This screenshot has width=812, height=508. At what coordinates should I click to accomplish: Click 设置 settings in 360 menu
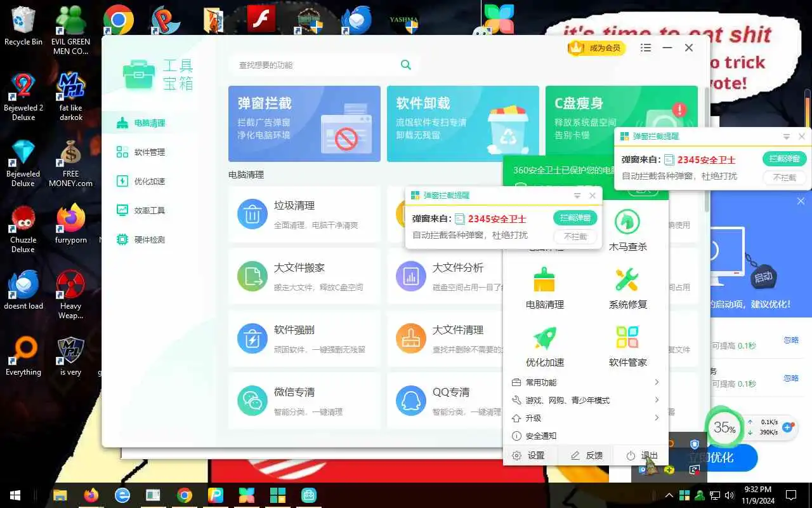pos(529,455)
